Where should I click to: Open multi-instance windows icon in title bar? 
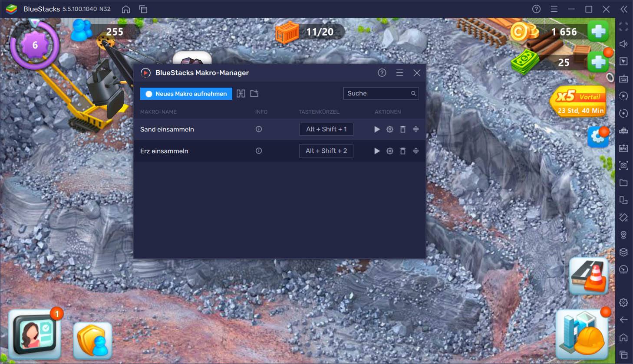click(x=143, y=9)
